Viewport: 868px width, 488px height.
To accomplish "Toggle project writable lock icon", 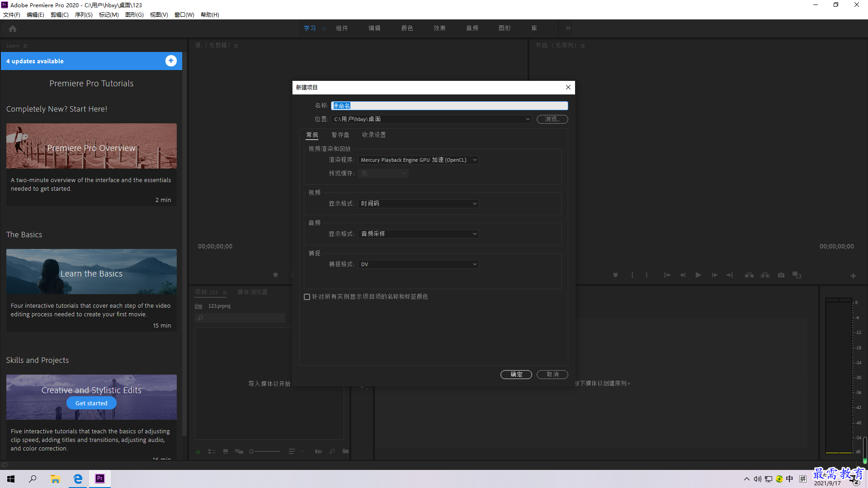I will (198, 451).
